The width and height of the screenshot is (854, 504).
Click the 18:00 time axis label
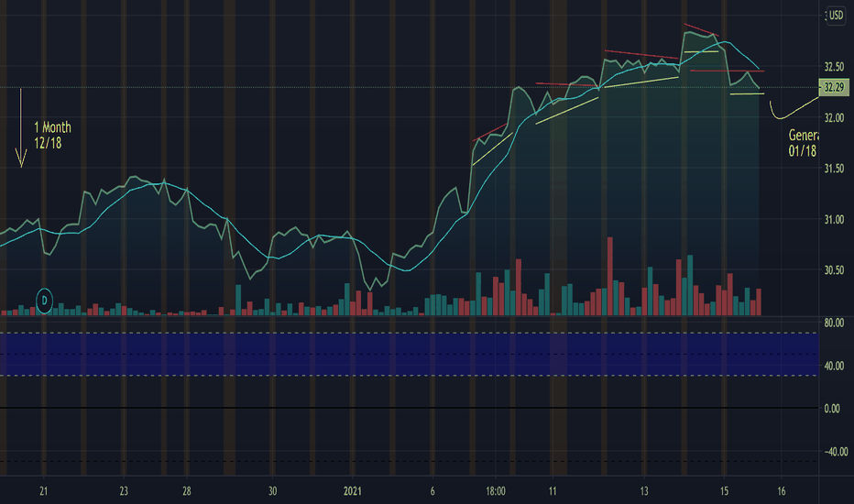(x=496, y=491)
